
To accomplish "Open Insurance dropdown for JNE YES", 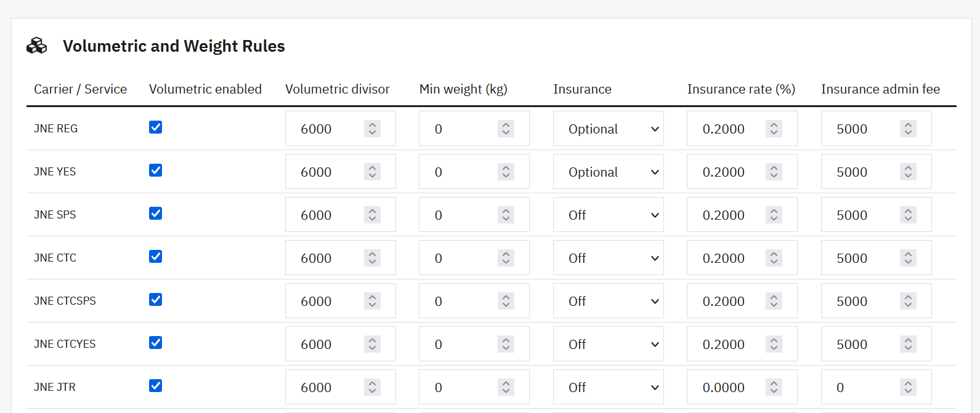I will (608, 172).
